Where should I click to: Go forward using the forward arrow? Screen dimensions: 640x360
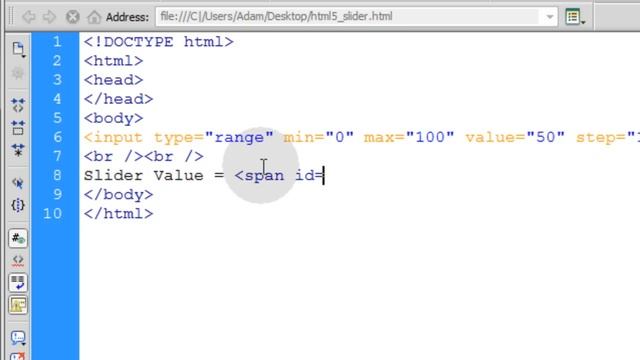pyautogui.click(x=49, y=17)
